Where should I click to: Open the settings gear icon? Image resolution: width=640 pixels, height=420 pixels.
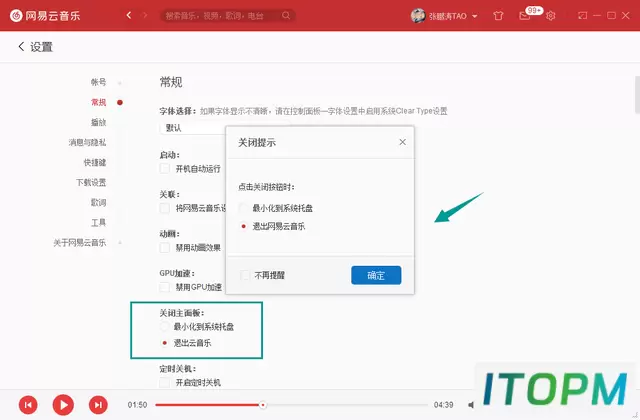(x=550, y=16)
